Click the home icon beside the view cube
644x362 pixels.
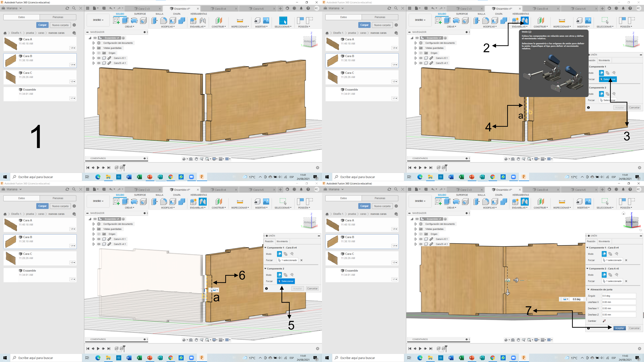point(624,213)
